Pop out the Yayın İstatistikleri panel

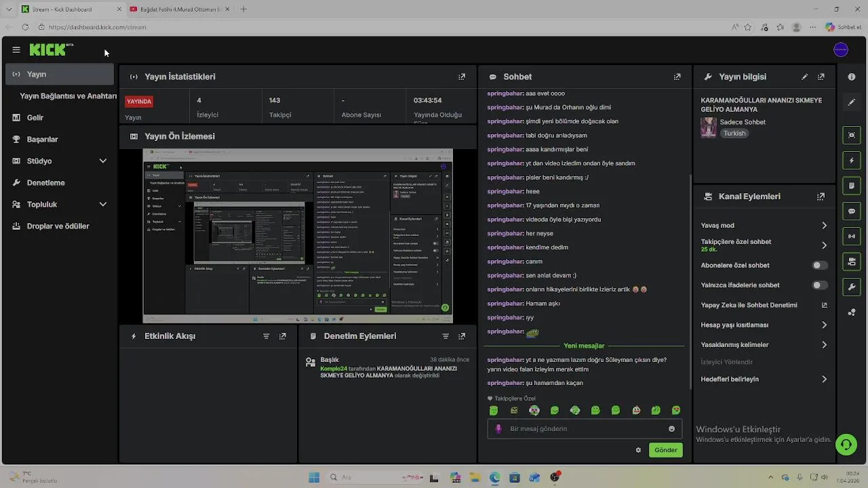[x=462, y=77]
